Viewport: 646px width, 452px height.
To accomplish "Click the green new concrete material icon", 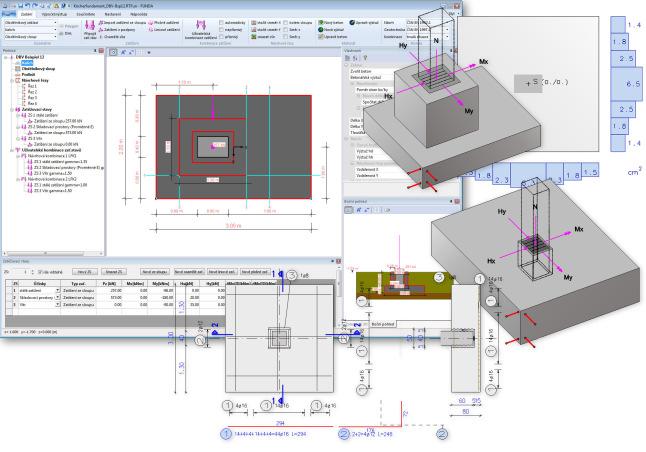I will coord(321,23).
